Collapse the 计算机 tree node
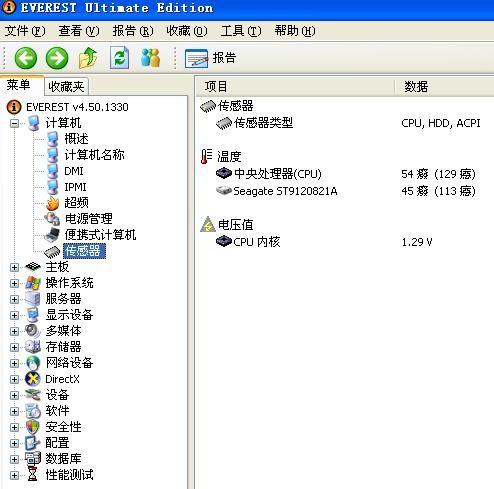Image resolution: width=494 pixels, height=489 pixels. pos(14,124)
